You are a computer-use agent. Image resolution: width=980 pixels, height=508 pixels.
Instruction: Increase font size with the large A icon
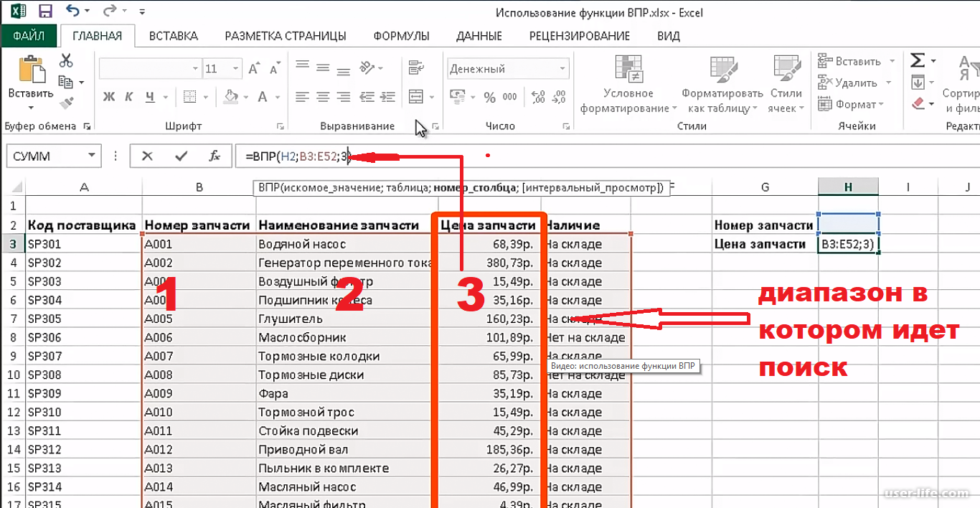coord(254,69)
